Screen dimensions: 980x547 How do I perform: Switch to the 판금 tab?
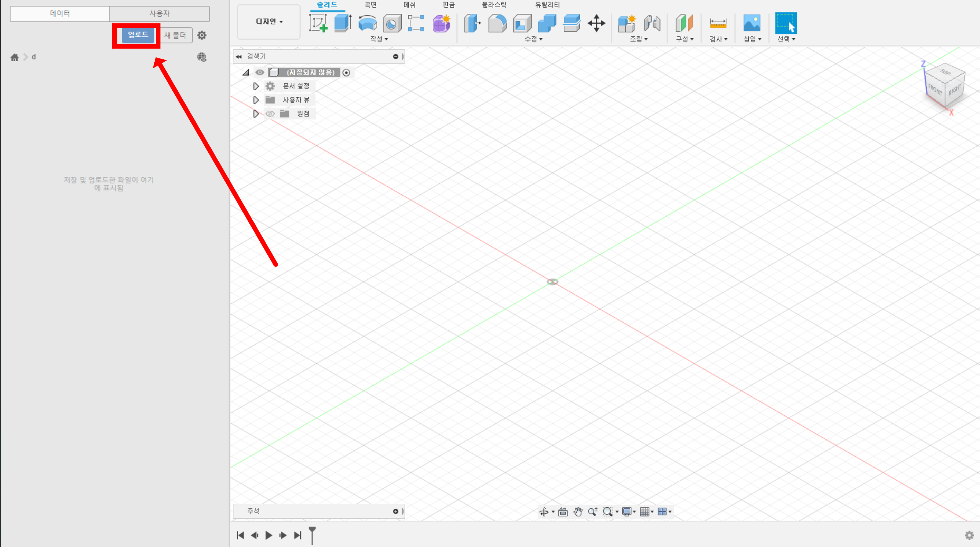click(x=448, y=5)
